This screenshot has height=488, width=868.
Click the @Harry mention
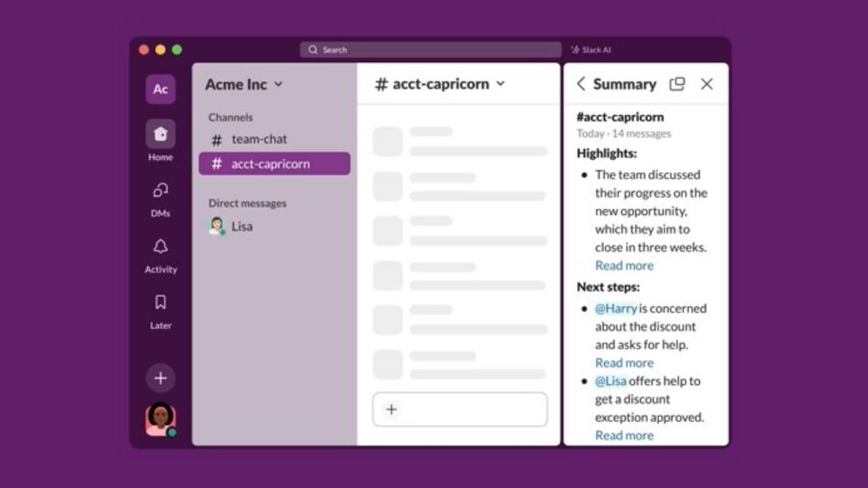click(616, 308)
